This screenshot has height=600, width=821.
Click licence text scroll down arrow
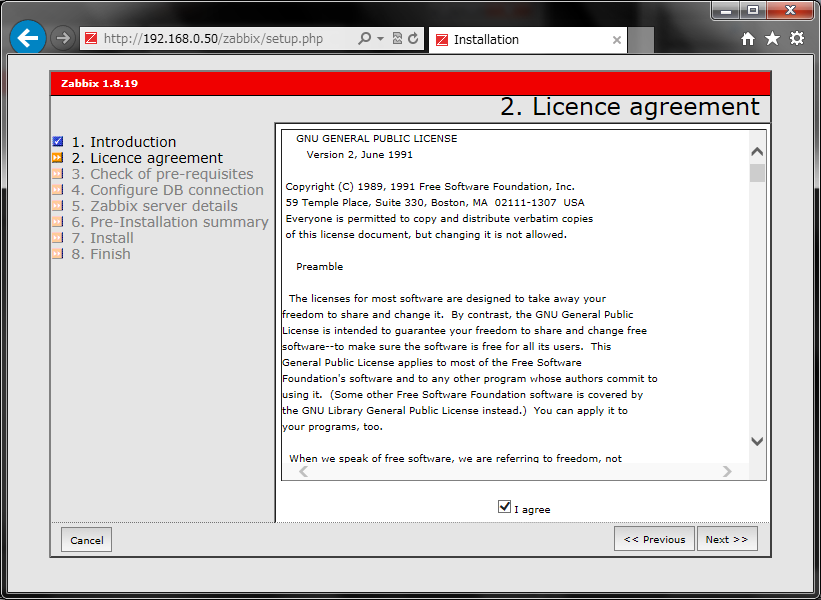tap(757, 441)
